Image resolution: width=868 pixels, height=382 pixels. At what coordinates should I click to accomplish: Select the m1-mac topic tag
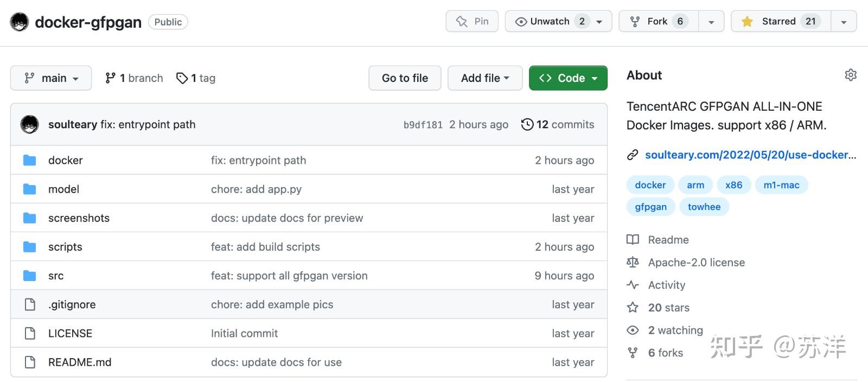tap(781, 185)
